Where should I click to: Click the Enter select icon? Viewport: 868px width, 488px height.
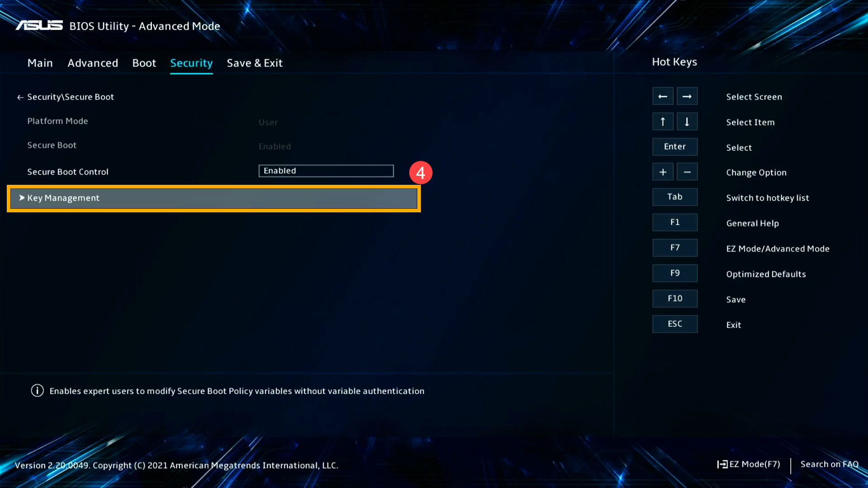pos(674,146)
